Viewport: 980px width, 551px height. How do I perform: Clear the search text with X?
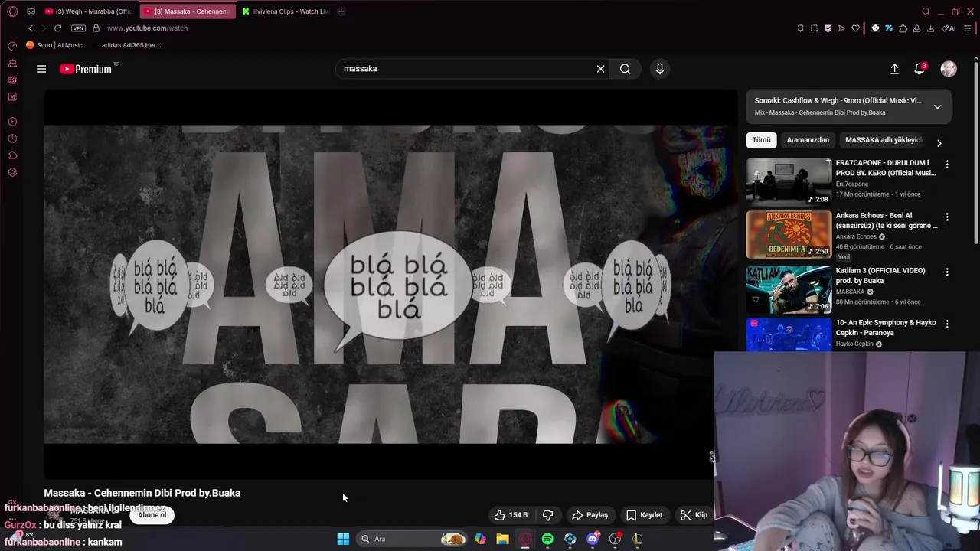pos(601,69)
